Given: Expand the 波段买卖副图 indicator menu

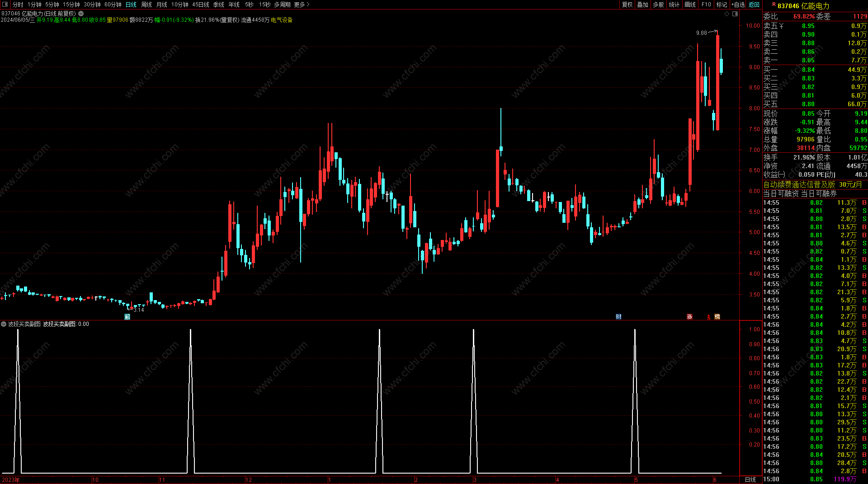Looking at the screenshot, I should pos(4,324).
